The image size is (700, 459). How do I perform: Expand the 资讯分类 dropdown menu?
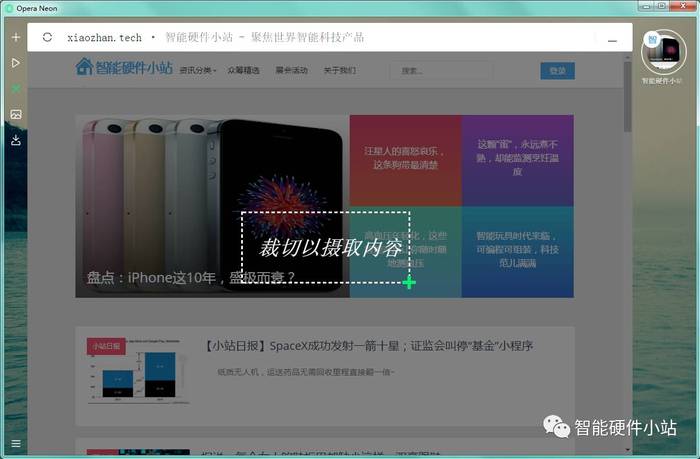point(198,70)
